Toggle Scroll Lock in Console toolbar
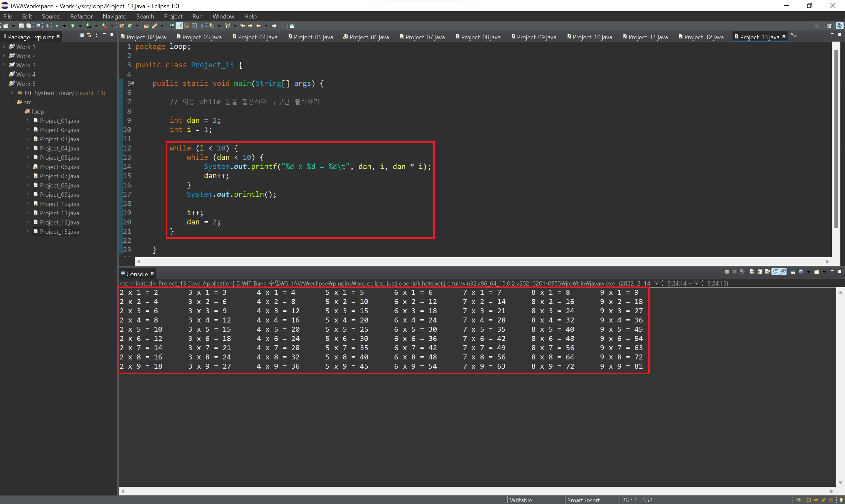 (x=760, y=272)
